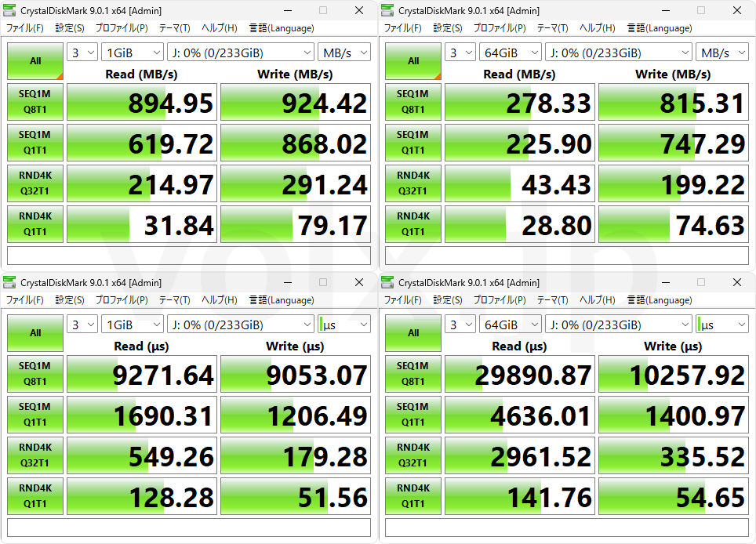Click the "1400.97" write latency value
The image size is (756, 544).
674,415
